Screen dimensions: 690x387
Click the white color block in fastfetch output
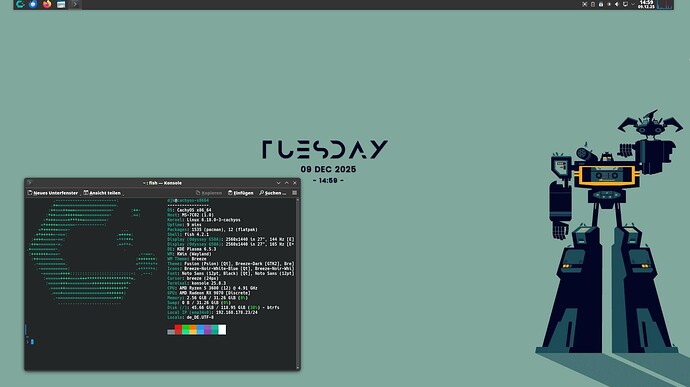point(222,330)
